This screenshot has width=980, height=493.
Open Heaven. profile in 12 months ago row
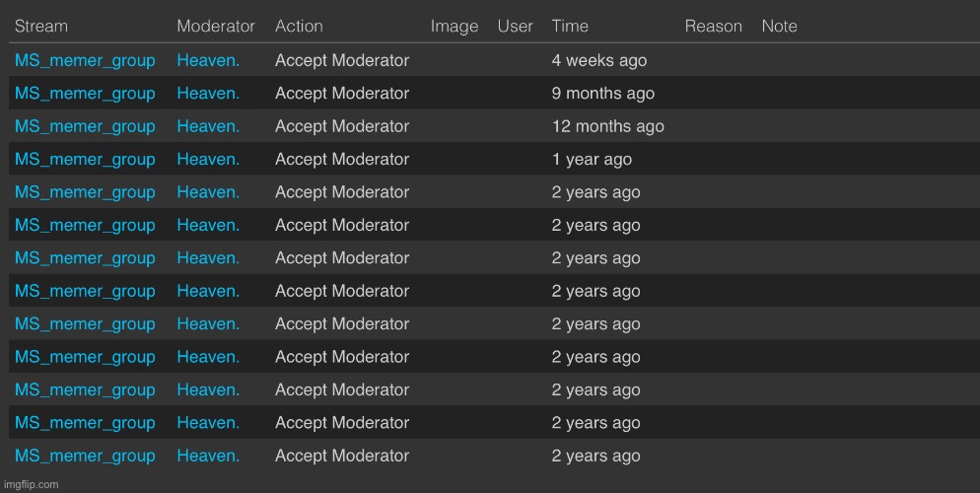(x=208, y=127)
